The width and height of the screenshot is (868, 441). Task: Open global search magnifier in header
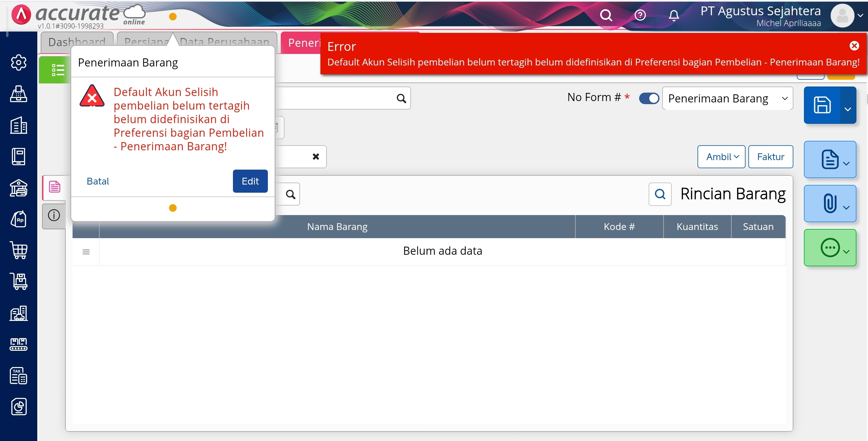(606, 15)
